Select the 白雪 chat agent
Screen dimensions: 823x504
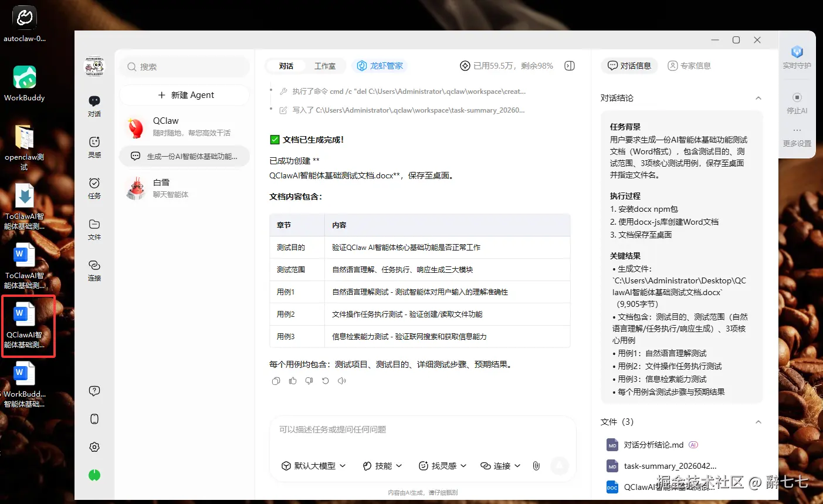(185, 188)
